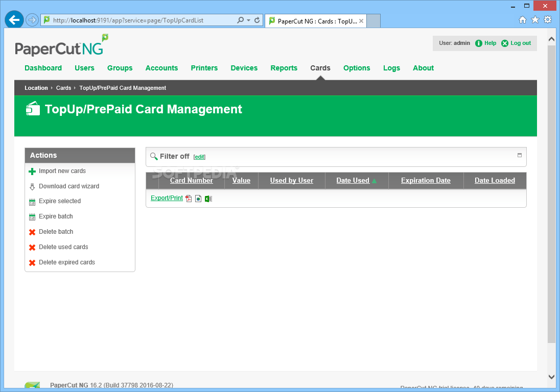Image resolution: width=560 pixels, height=392 pixels.
Task: Click the browser forward arrow button
Action: tap(32, 20)
